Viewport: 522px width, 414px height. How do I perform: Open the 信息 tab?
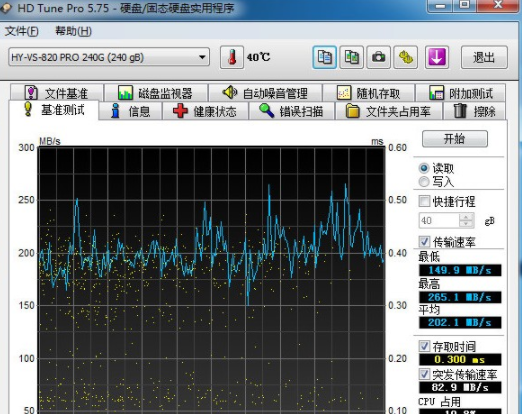tap(131, 111)
